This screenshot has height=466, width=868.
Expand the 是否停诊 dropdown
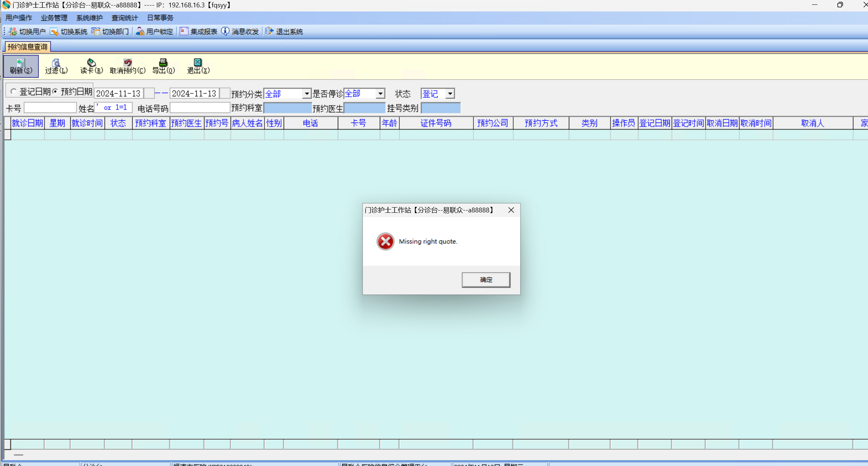click(x=380, y=94)
